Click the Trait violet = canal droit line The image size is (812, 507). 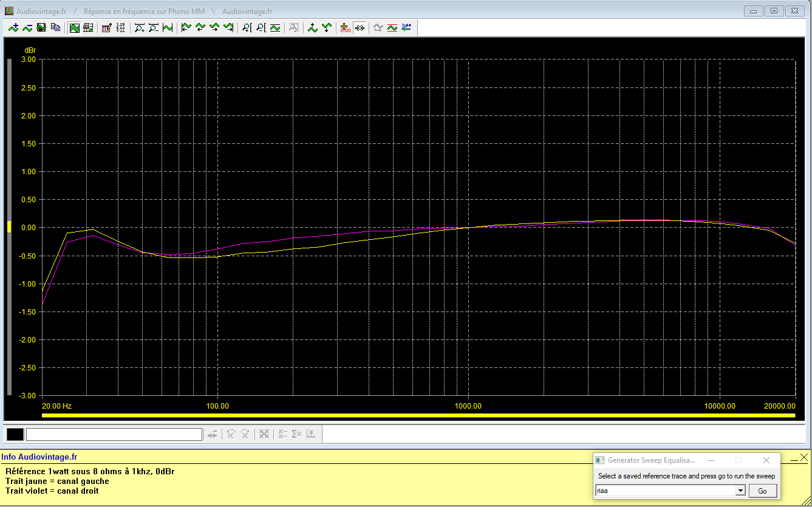point(52,491)
